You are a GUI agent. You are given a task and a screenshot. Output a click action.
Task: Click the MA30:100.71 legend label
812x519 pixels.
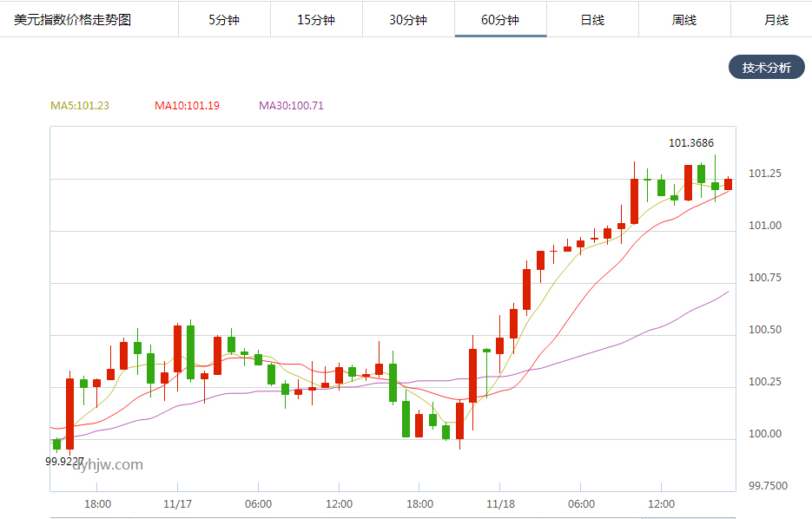(292, 106)
